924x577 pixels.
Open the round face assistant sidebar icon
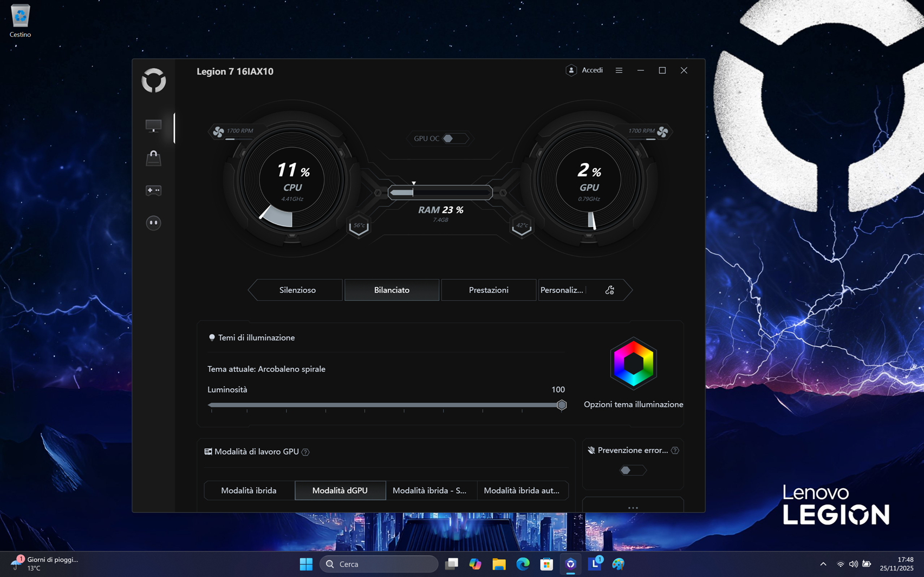point(154,223)
